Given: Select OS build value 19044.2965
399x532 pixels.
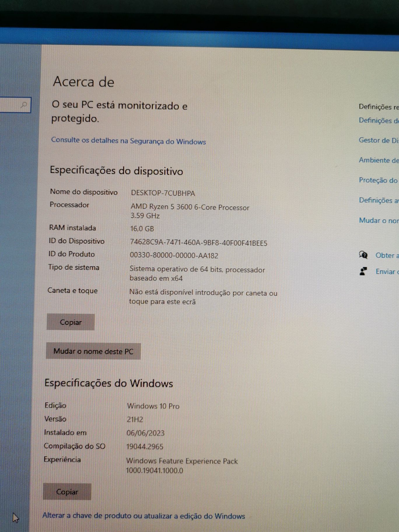Looking at the screenshot, I should [145, 447].
